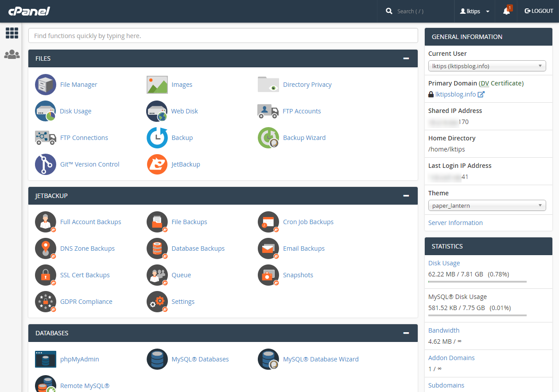Screen dimensions: 559x392
Task: Click the SSL Cert Backups lock icon
Action: click(x=46, y=275)
